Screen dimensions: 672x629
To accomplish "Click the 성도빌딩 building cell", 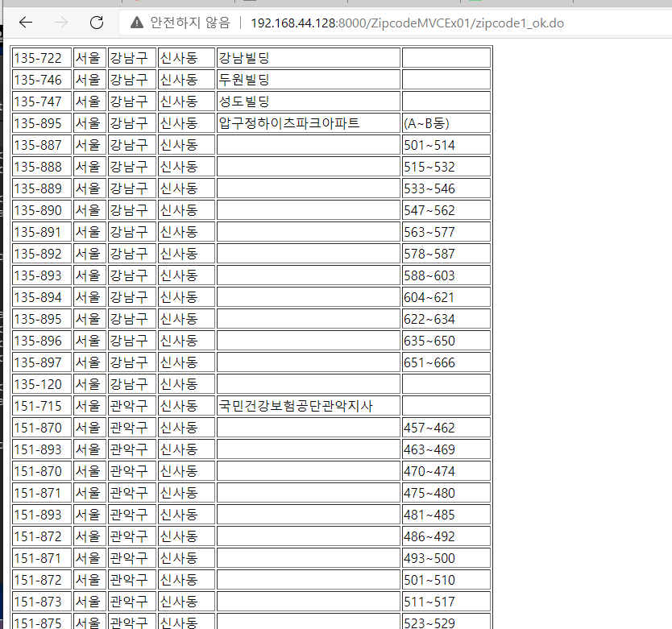I will [309, 101].
